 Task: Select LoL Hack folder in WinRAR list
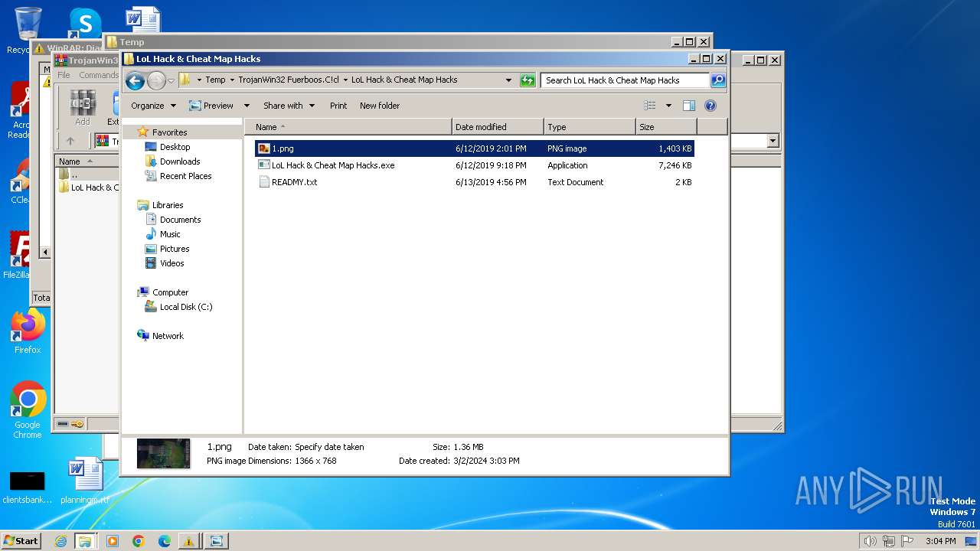click(89, 187)
